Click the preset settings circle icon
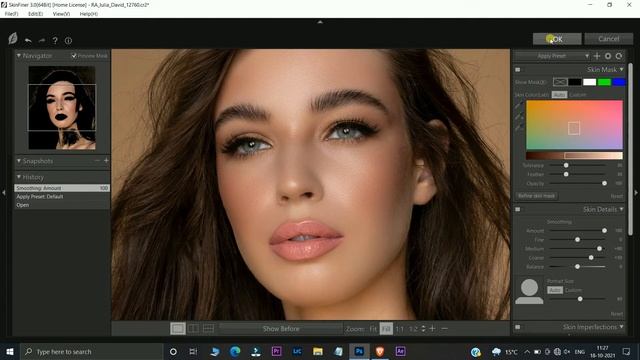The height and width of the screenshot is (360, 640). tap(608, 56)
